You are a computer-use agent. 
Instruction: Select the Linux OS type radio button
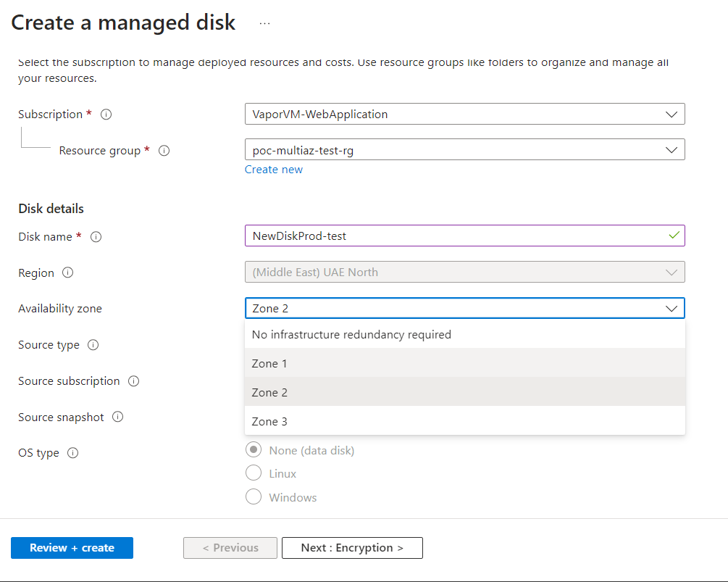coord(254,473)
